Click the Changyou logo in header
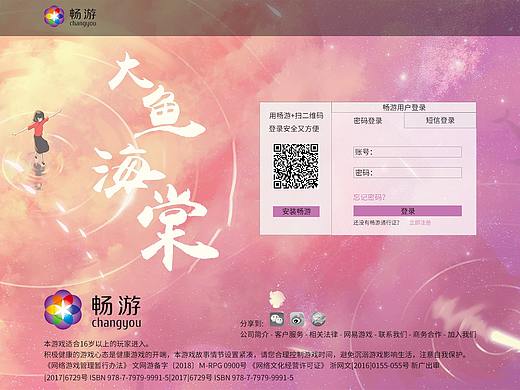Image resolution: width=520 pixels, height=390 pixels. [x=70, y=16]
